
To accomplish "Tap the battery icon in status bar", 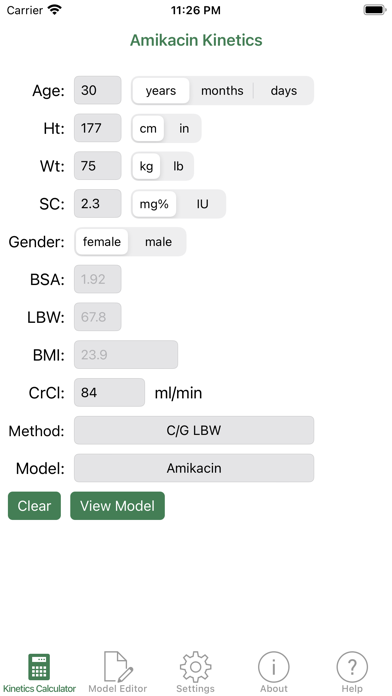I will click(375, 10).
